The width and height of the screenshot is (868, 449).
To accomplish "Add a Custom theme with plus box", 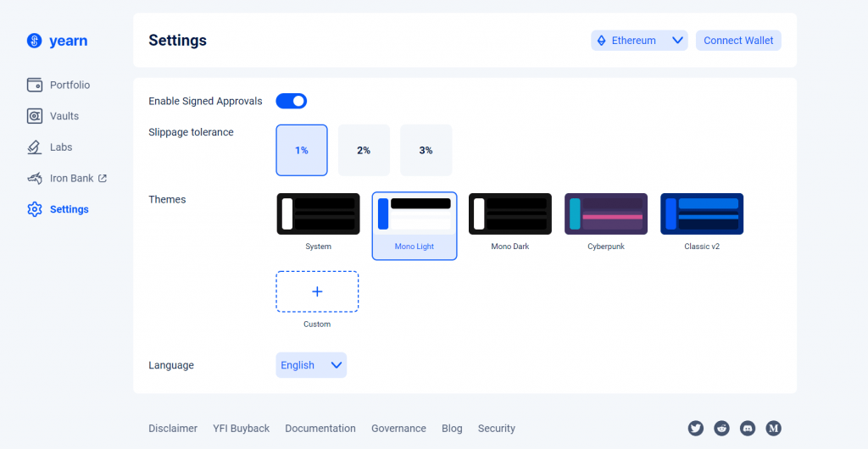I will (317, 291).
